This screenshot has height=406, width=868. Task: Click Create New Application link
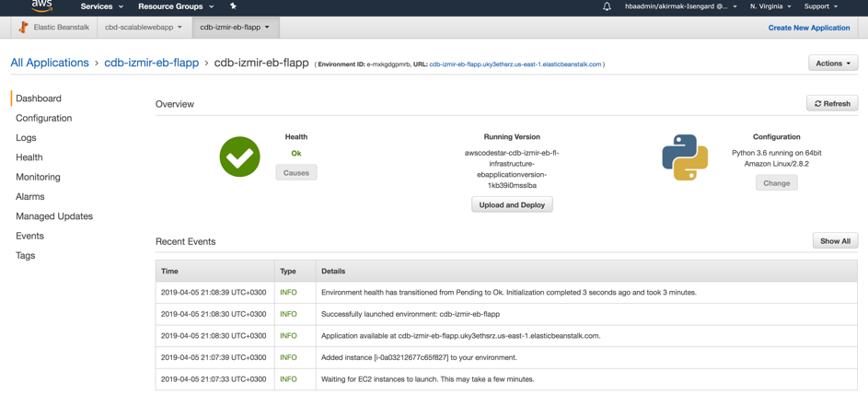coord(809,28)
